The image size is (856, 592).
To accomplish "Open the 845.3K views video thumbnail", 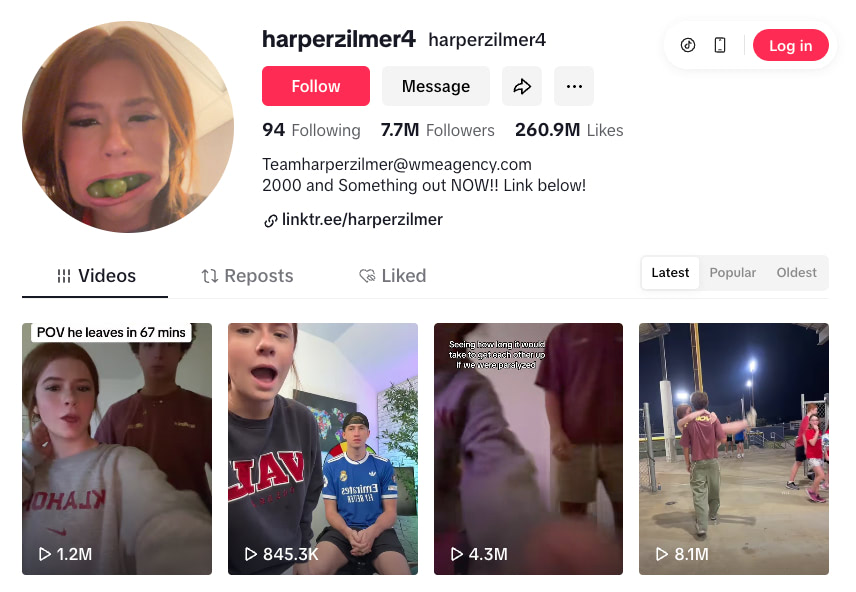I will (323, 449).
